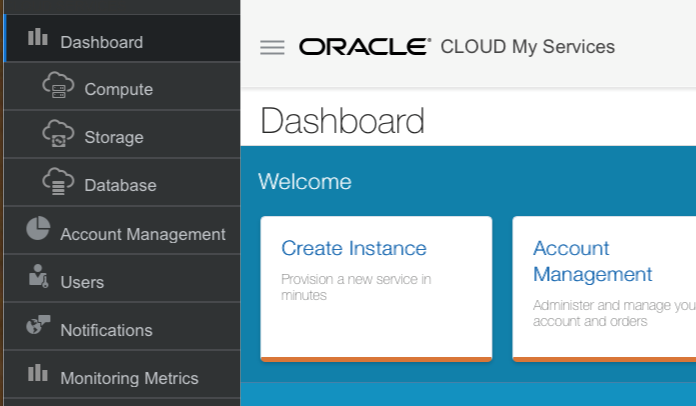Open Notifications in the sidebar

pyautogui.click(x=122, y=326)
